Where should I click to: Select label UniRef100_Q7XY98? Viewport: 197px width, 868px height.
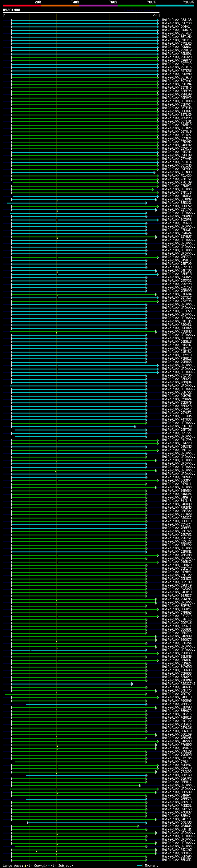tap(177, 301)
